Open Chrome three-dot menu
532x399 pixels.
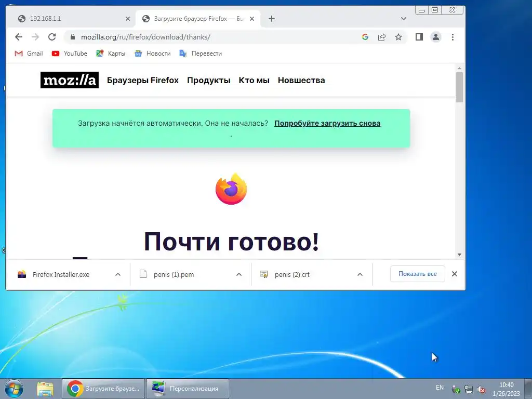pos(453,37)
